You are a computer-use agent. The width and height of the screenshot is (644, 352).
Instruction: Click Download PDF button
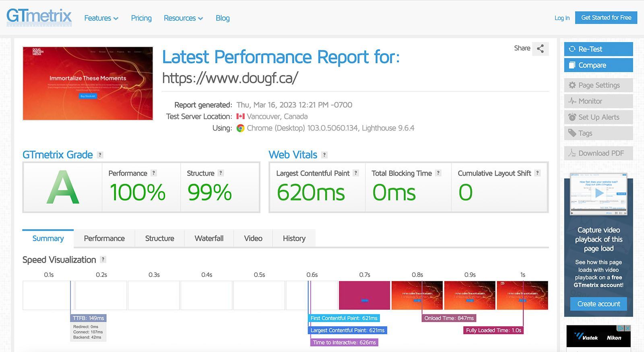tap(599, 153)
